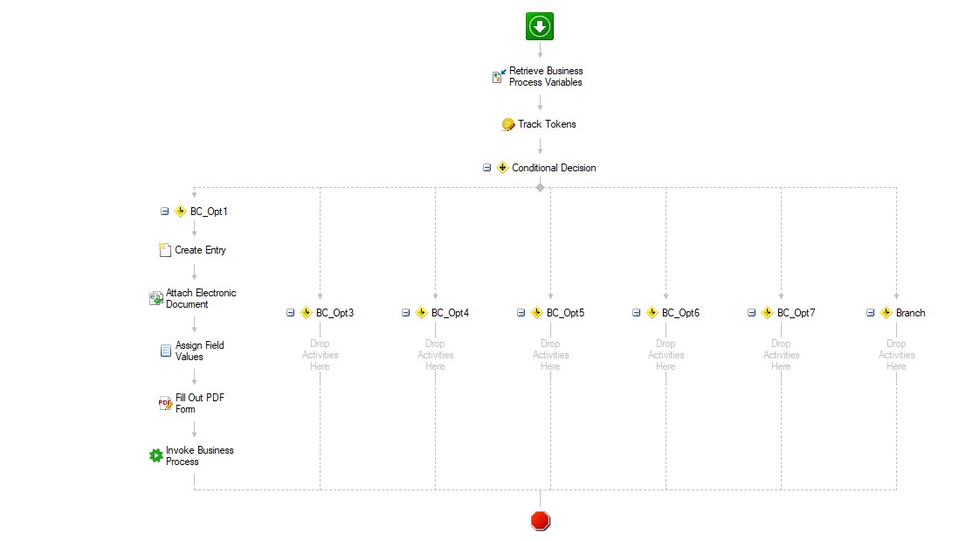Select the BC_Opt7 label

point(796,313)
